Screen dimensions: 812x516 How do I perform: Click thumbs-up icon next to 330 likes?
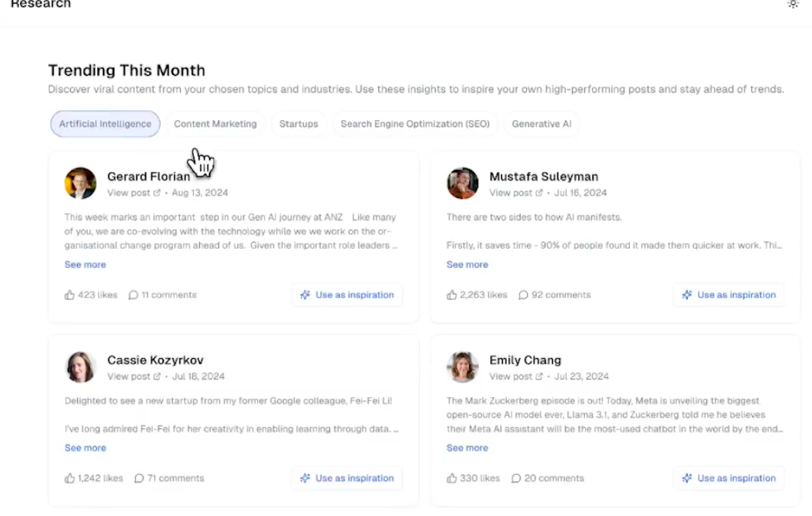tap(451, 478)
